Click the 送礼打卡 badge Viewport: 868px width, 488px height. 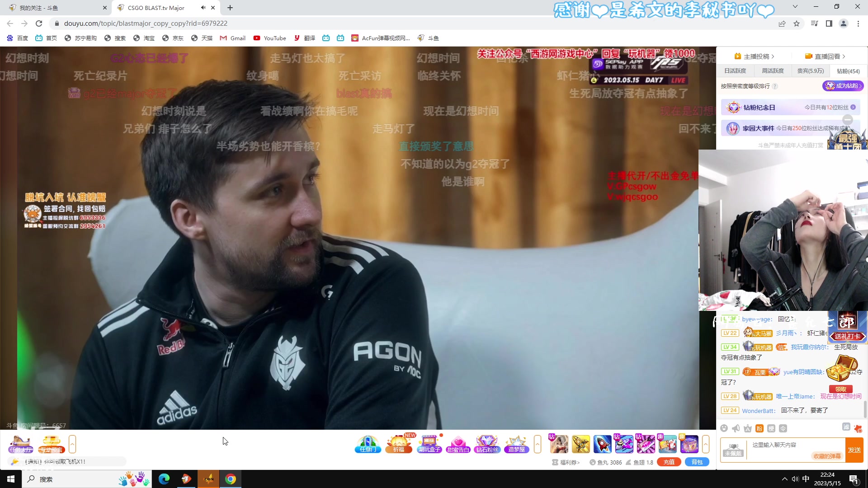(847, 336)
